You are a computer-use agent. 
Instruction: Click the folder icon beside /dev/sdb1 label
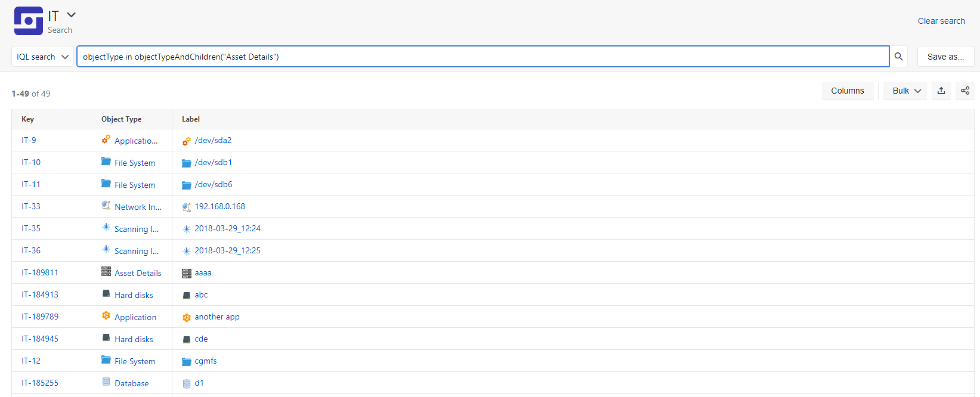click(x=187, y=163)
